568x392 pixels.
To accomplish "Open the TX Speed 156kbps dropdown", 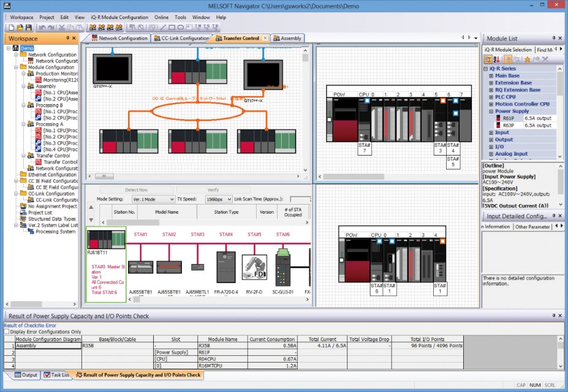I will [x=218, y=199].
